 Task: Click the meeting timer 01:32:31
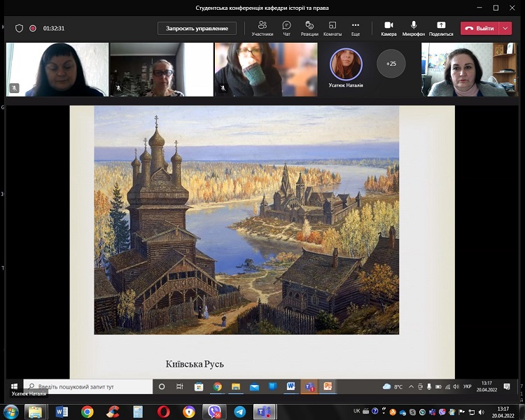click(x=54, y=29)
